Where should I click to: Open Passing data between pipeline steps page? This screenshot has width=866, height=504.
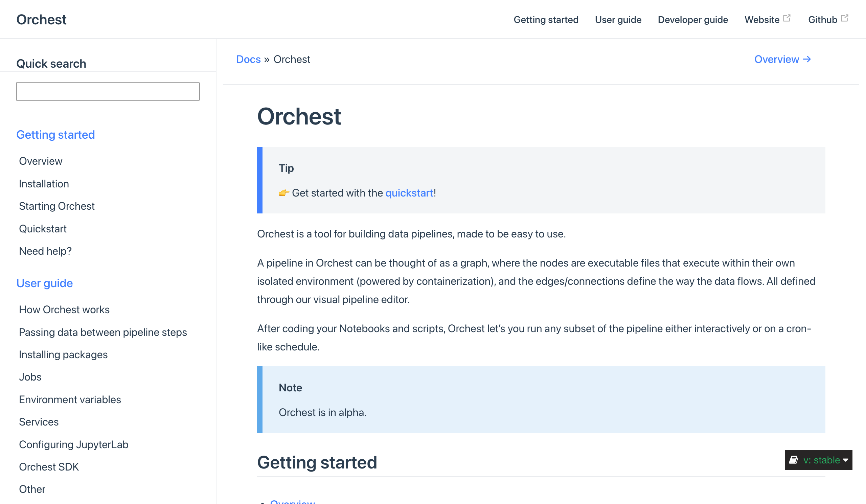[103, 332]
